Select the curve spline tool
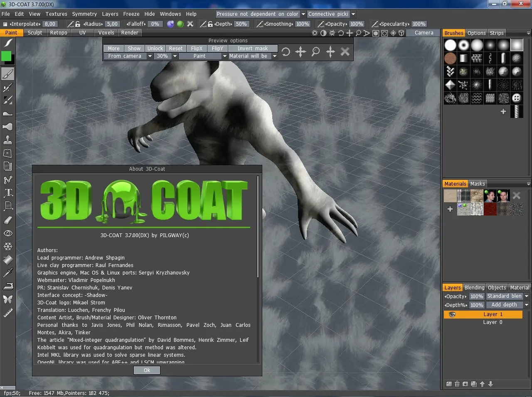This screenshot has width=532, height=397. (x=8, y=180)
